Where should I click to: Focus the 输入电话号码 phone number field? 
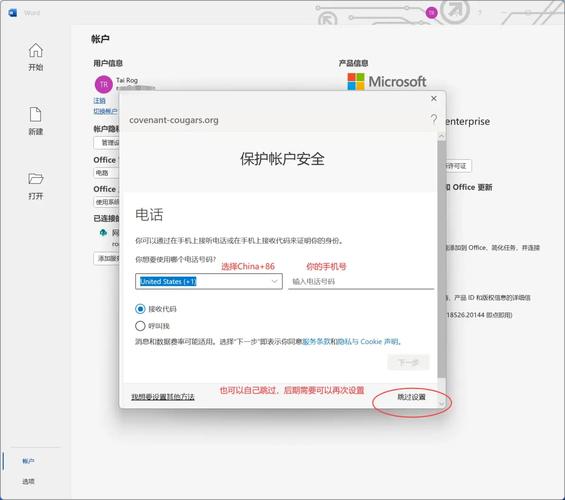[x=361, y=281]
